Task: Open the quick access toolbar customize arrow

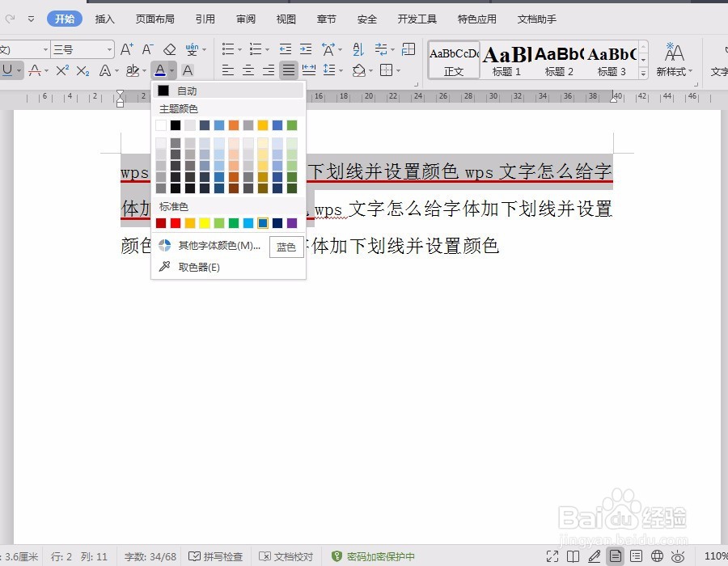Action: click(x=31, y=19)
